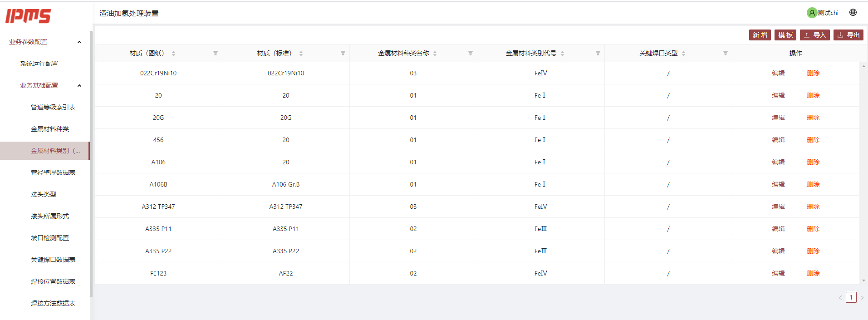Sort by 关键焊口类型
The width and height of the screenshot is (868, 320).
pyautogui.click(x=683, y=54)
